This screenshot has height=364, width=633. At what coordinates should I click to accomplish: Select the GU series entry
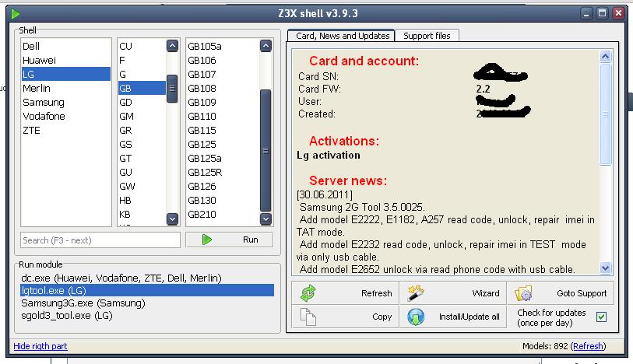(x=142, y=173)
